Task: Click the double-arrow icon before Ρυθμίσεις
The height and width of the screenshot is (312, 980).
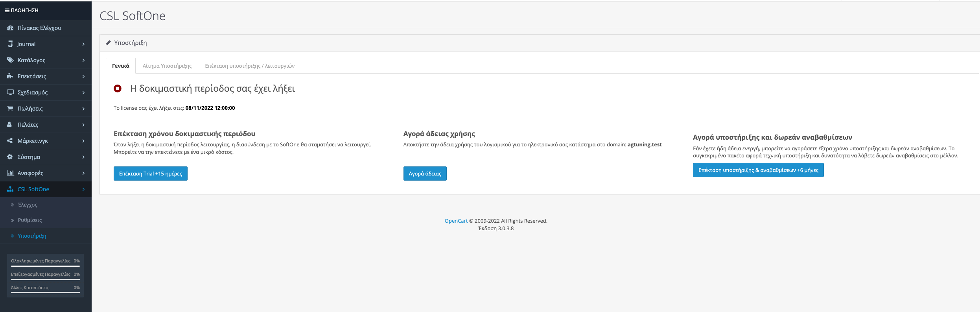Action: [x=13, y=220]
